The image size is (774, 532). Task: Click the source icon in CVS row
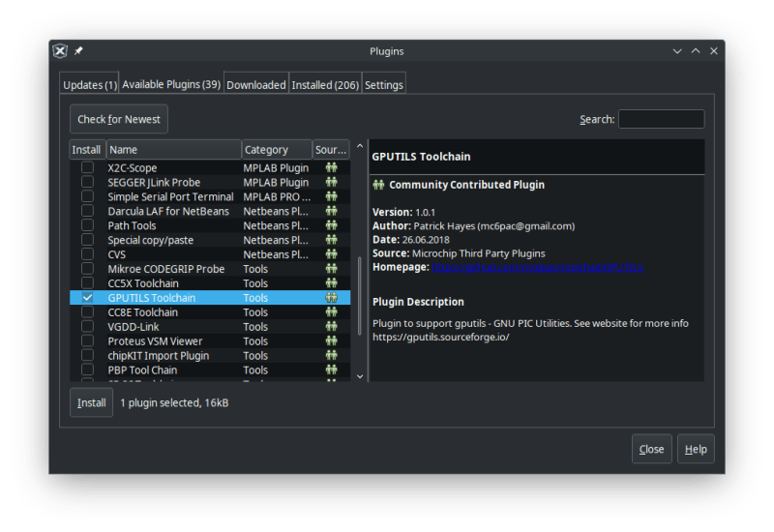coord(331,254)
